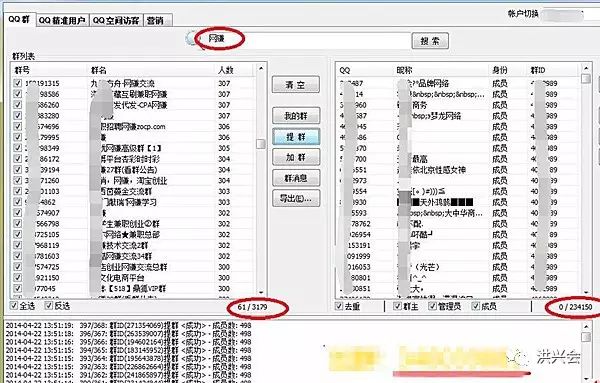600x383 pixels.
Task: Click the 清空 button
Action: click(295, 85)
